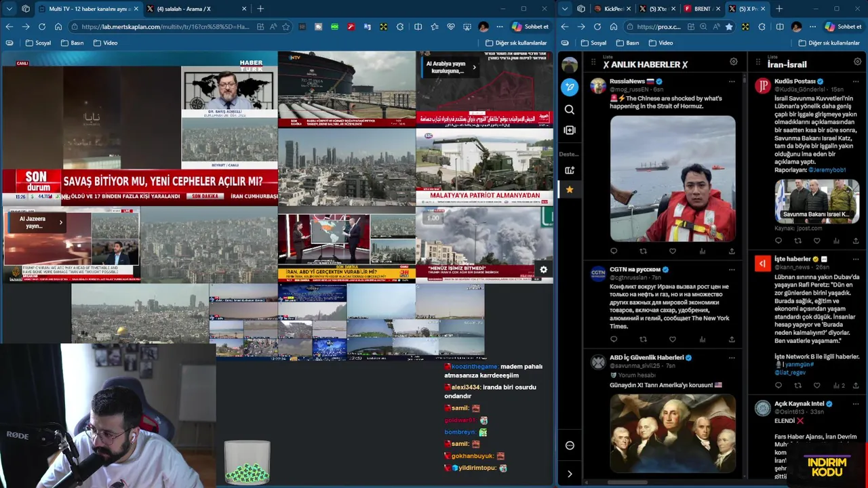Open Diğer sık kullanılanlar folder in right browser

(829, 43)
